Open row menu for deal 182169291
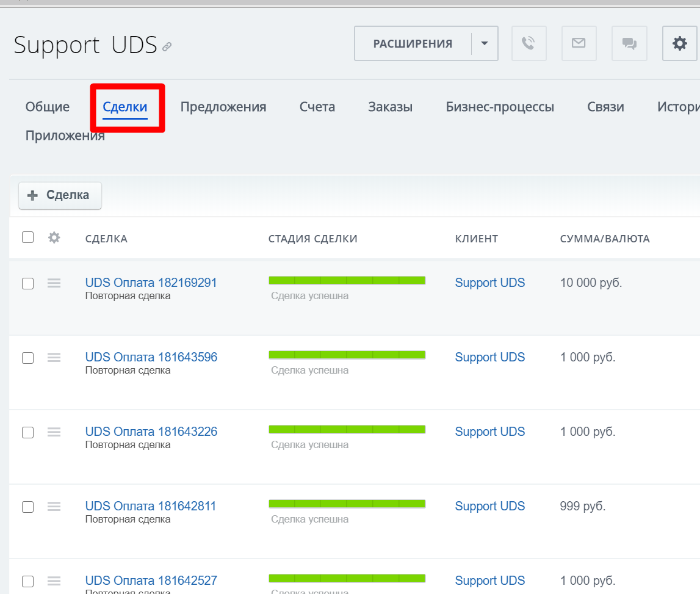Viewport: 700px width, 594px height. (54, 283)
